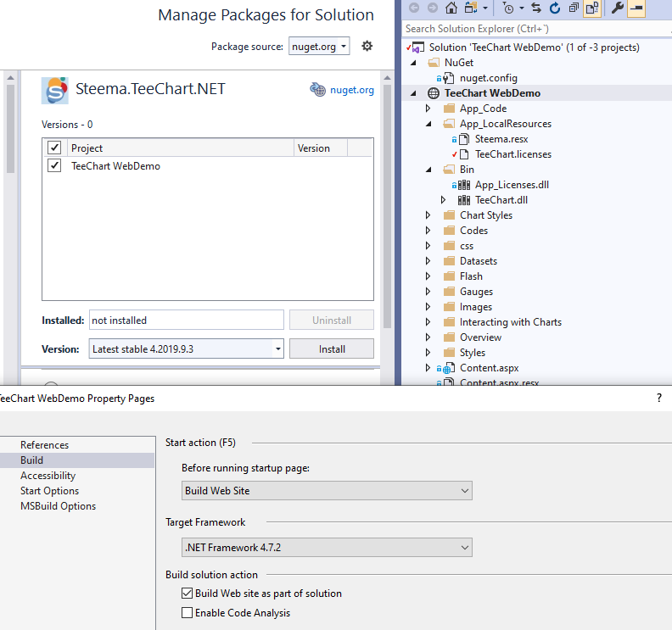Uncheck Build Web site as part of solution

pos(187,594)
